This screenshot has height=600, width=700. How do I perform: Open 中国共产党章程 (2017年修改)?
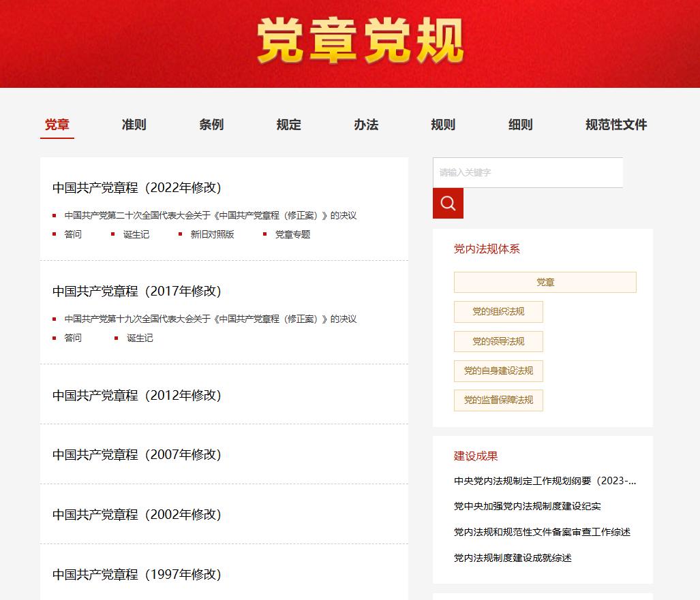click(x=136, y=291)
